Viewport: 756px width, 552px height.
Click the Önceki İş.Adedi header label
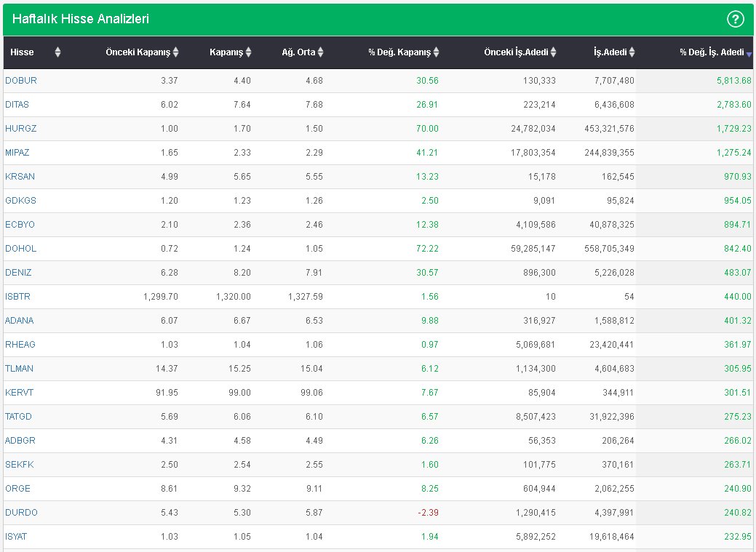pos(516,52)
